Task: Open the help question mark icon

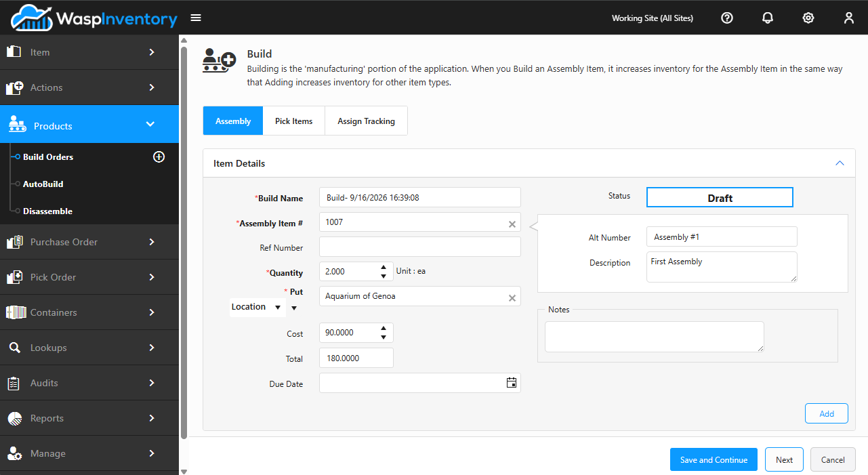Action: pyautogui.click(x=727, y=18)
